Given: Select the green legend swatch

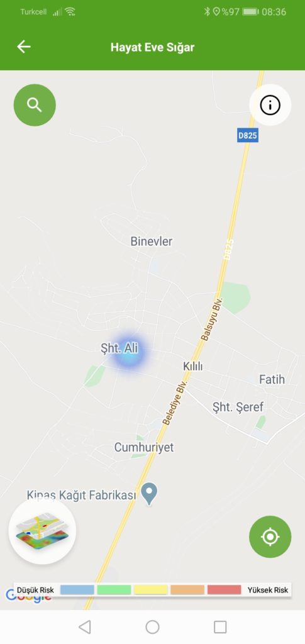Looking at the screenshot, I should pyautogui.click(x=114, y=590).
